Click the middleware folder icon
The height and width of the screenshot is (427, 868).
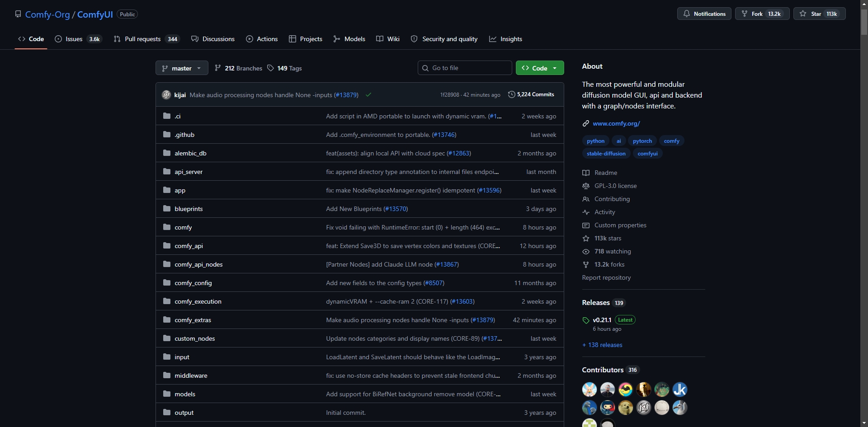[x=167, y=375]
